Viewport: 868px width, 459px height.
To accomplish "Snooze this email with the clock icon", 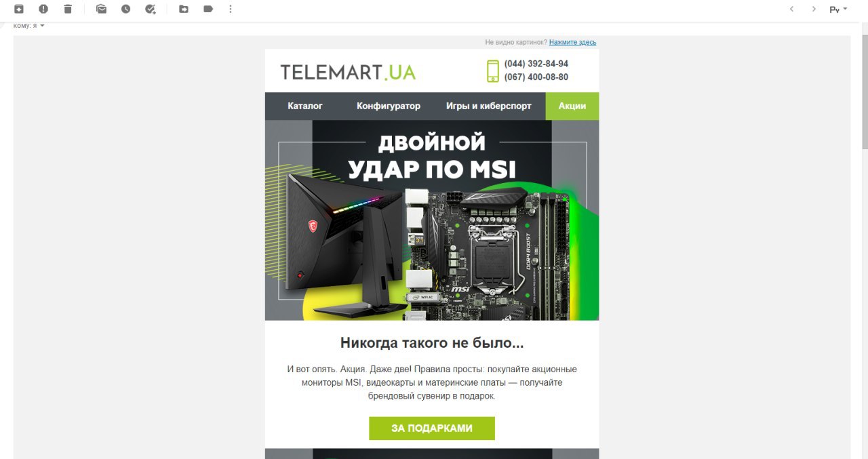I will 125,9.
